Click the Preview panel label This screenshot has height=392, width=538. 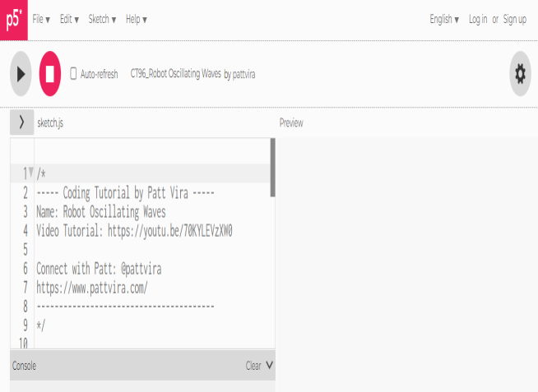pos(291,122)
